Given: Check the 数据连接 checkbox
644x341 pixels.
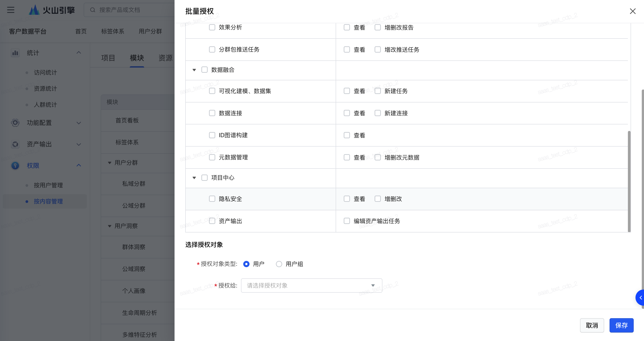Looking at the screenshot, I should pos(212,113).
